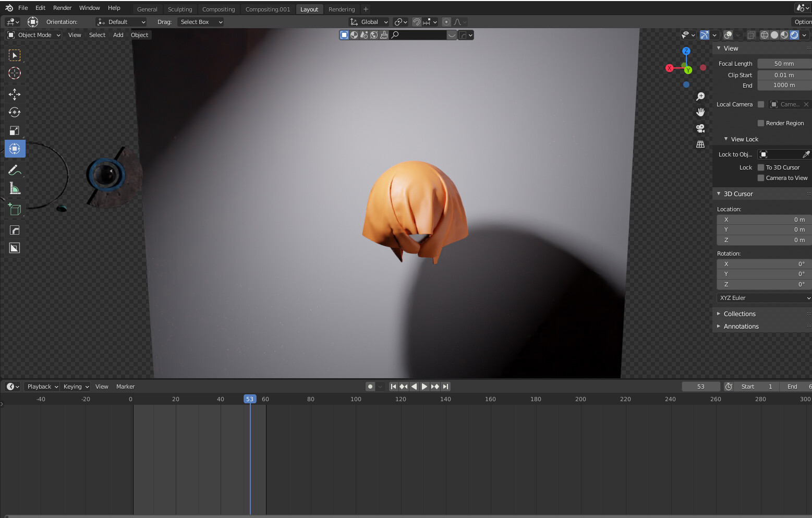The height and width of the screenshot is (518, 812).
Task: Enable the Render Region option
Action: (x=760, y=123)
